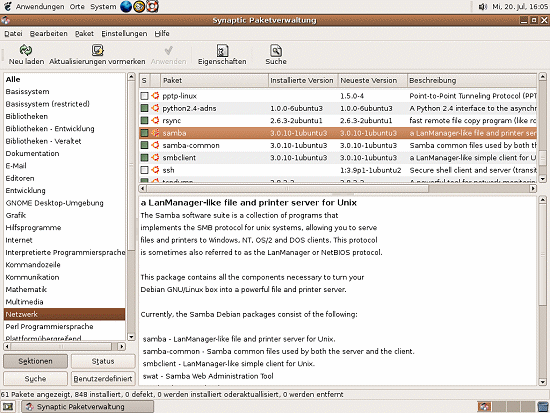Image resolution: width=550 pixels, height=413 pixels.
Task: Toggle status checkbox for pptp-linux
Action: point(144,96)
